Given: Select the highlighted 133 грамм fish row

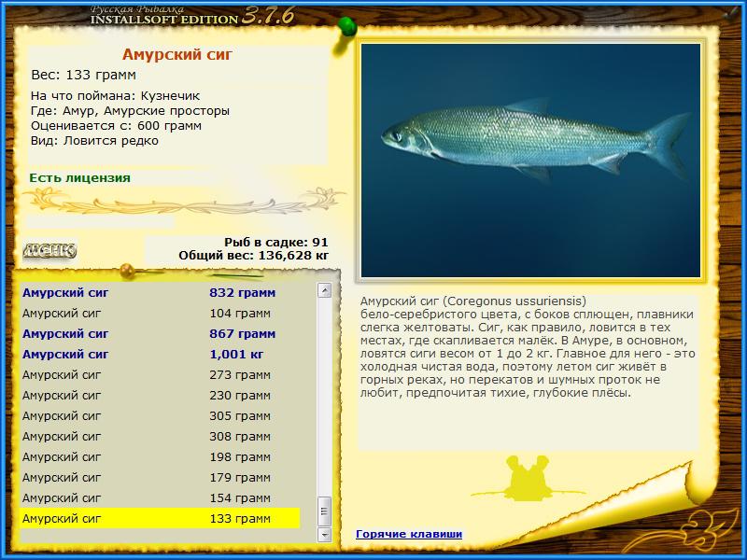Looking at the screenshot, I should pyautogui.click(x=161, y=518).
